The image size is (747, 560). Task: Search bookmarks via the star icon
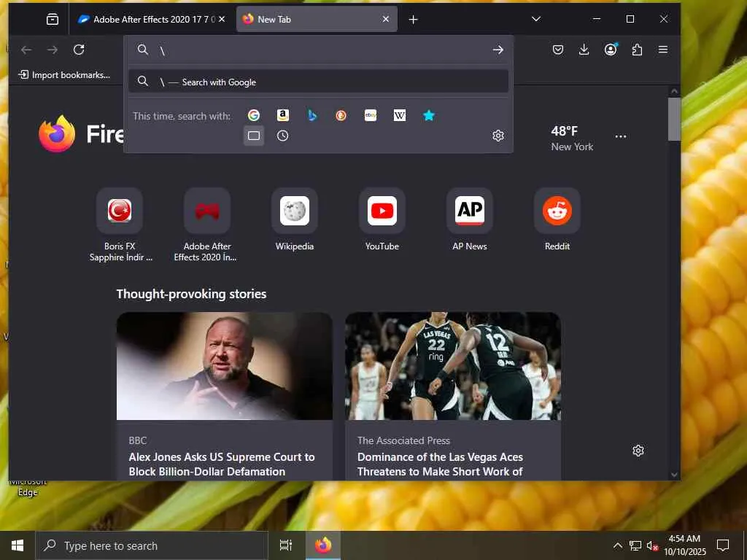429,115
